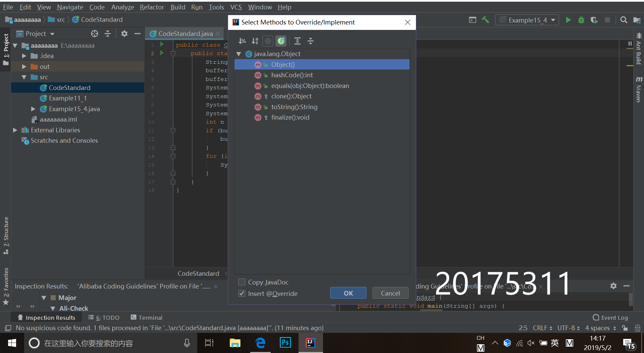The image size is (644, 353).
Task: Expand the .idea folder
Action: coord(24,56)
